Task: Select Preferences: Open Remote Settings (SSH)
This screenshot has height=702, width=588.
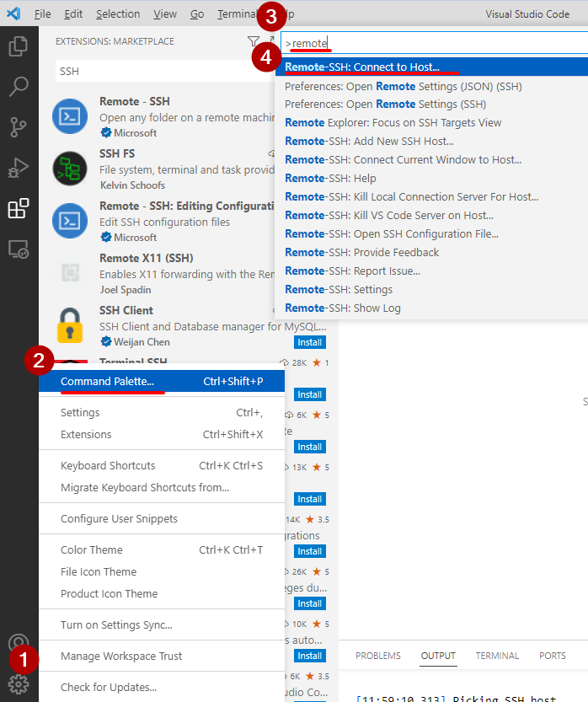Action: pyautogui.click(x=431, y=104)
